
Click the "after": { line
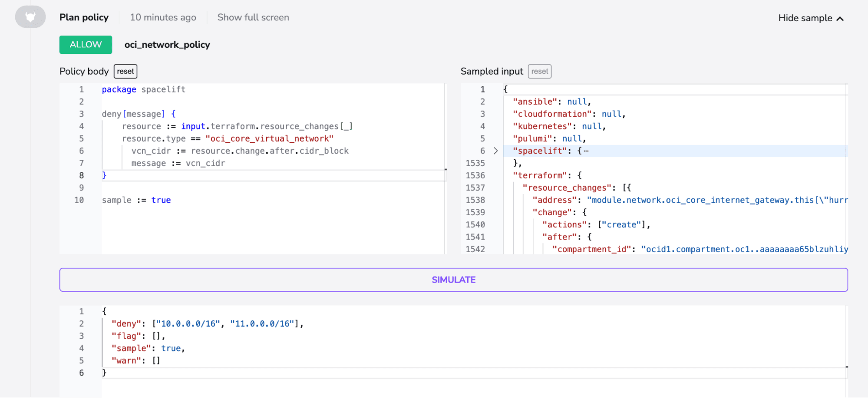click(x=567, y=237)
